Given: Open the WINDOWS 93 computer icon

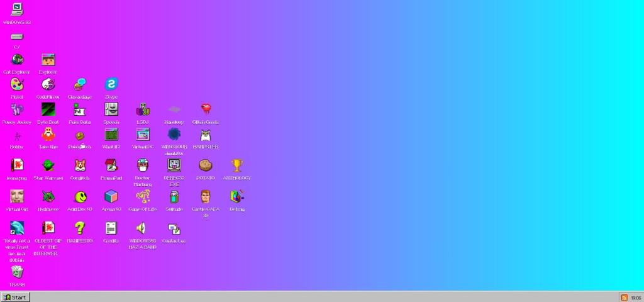Looking at the screenshot, I should [17, 9].
